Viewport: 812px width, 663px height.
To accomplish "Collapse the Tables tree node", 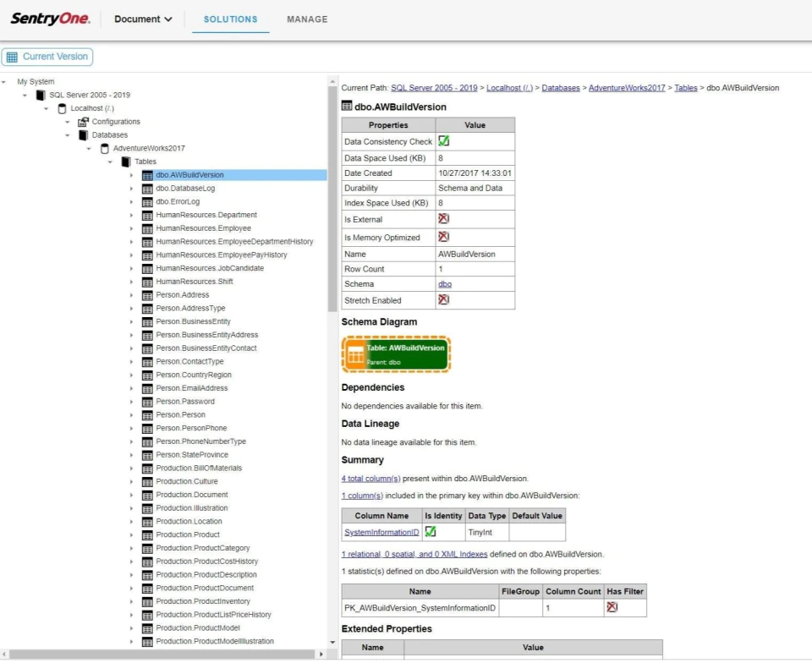I will 110,162.
